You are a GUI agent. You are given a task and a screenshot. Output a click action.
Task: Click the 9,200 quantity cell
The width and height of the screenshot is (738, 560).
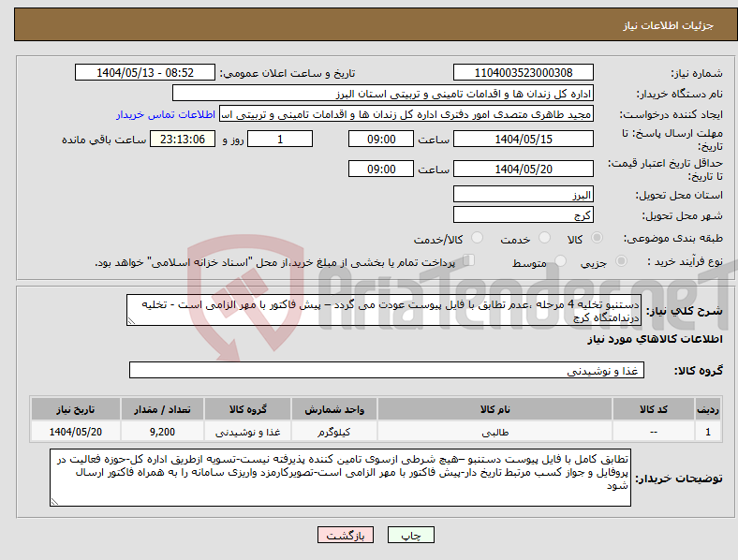(162, 432)
